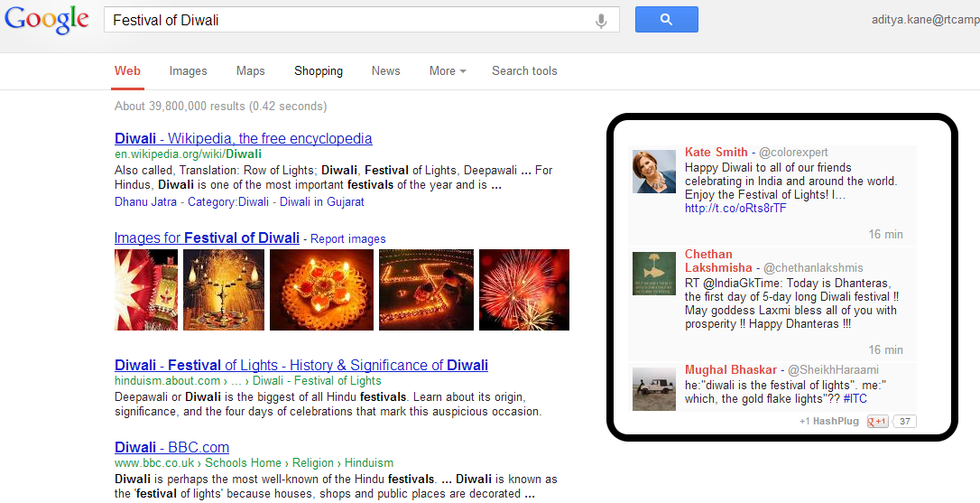Click the 37 count bubble
Viewport: 980px width, 503px height.
(x=905, y=421)
